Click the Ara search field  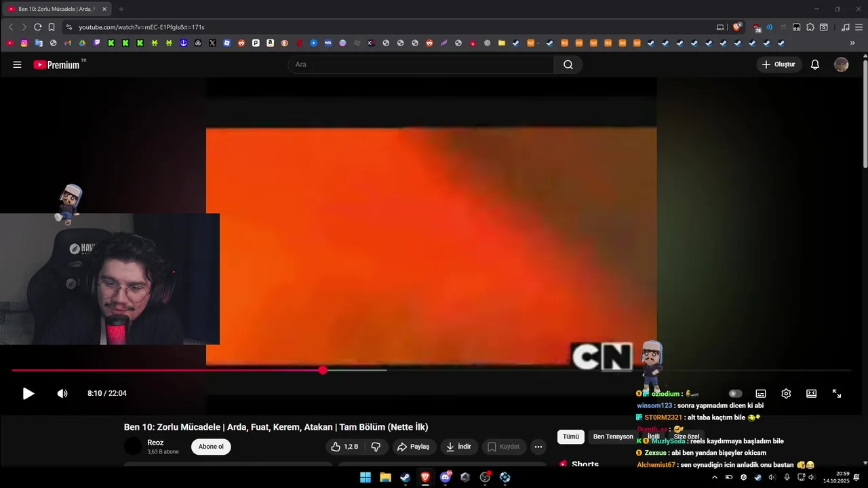(421, 64)
